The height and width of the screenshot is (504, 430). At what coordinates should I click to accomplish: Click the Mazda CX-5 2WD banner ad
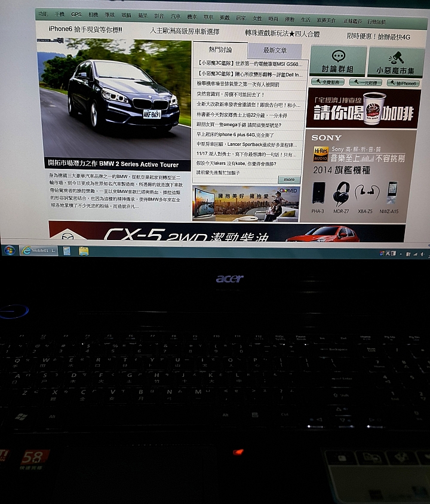pyautogui.click(x=226, y=232)
